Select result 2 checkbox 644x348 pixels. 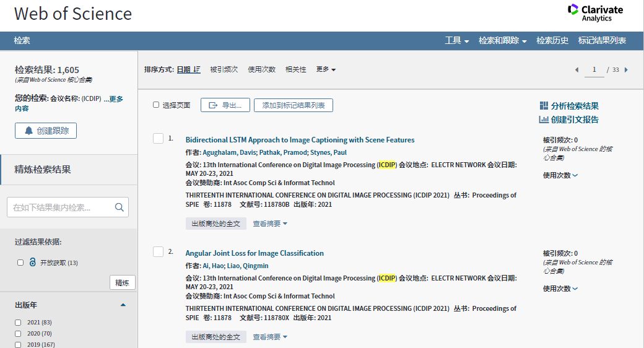(158, 251)
